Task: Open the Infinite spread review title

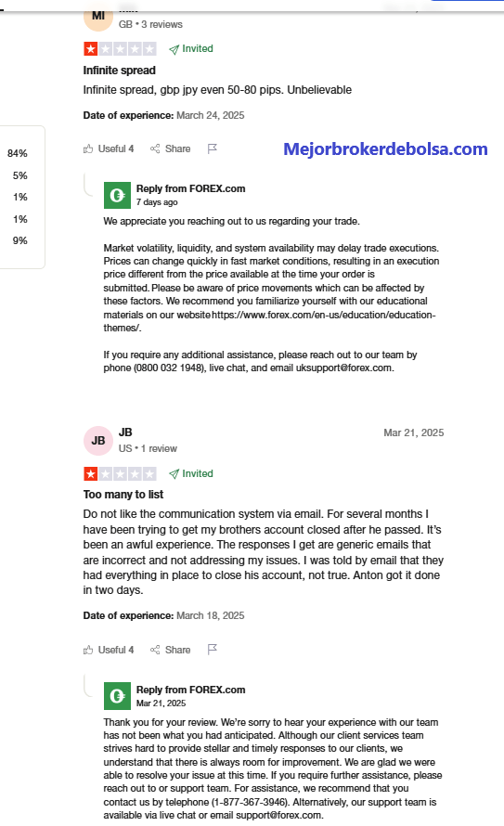Action: [120, 71]
